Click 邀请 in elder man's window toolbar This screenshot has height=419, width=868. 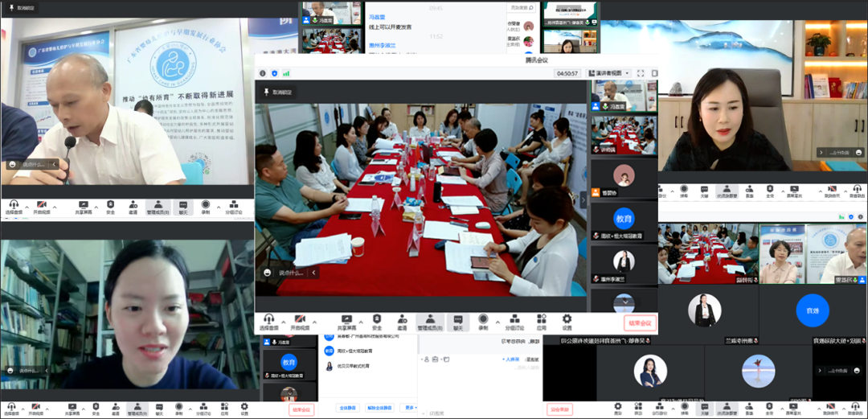pos(133,207)
